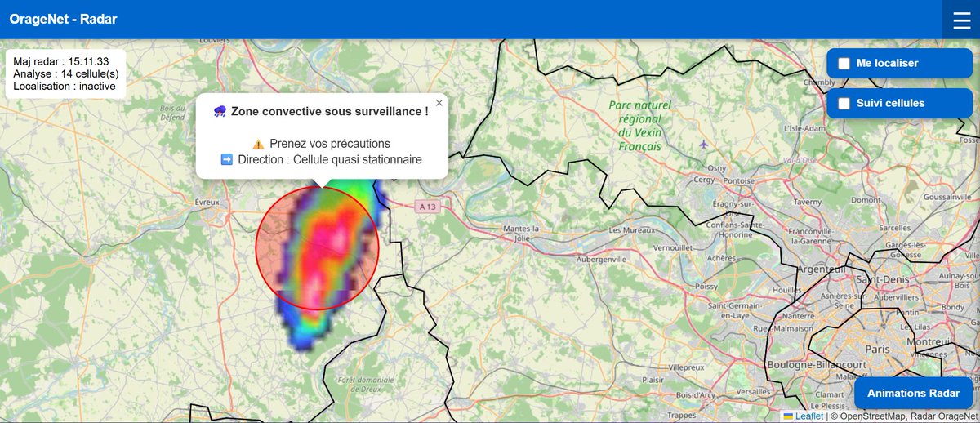Open the hamburger menu icon
980x423 pixels.
[x=961, y=19]
